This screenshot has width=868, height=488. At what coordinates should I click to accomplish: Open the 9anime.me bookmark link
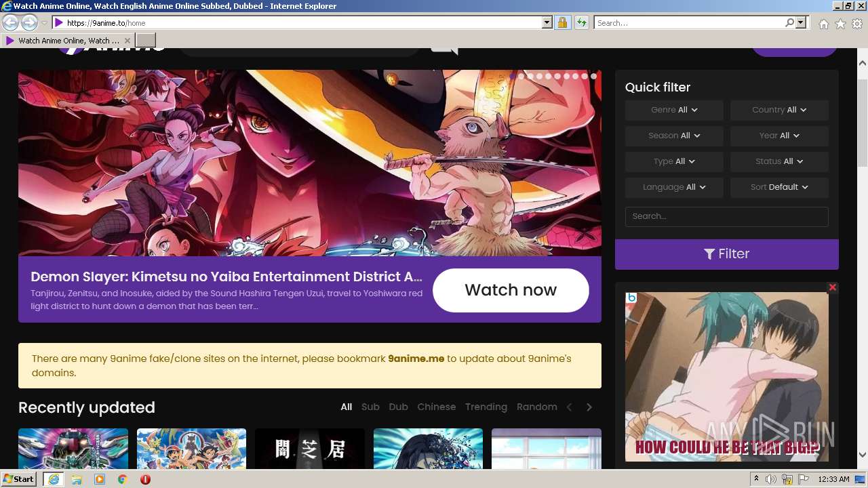tap(416, 359)
